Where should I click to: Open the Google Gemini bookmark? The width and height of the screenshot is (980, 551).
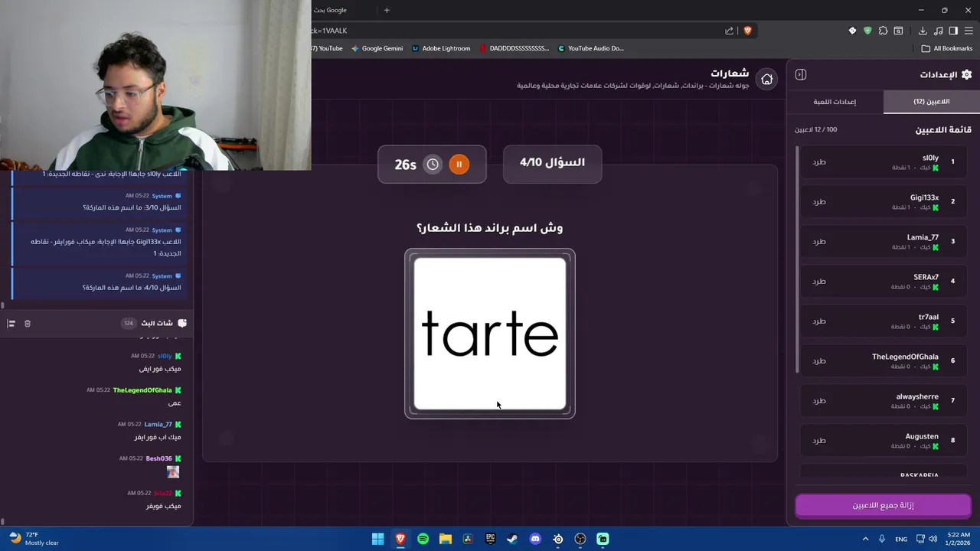coord(377,48)
